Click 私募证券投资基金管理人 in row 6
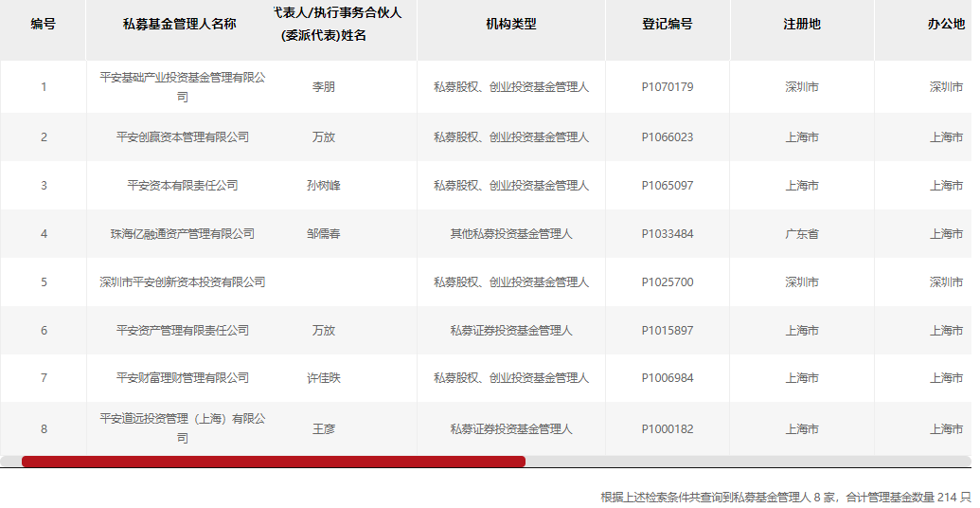Screen dimensions: 980x508 pyautogui.click(x=511, y=331)
